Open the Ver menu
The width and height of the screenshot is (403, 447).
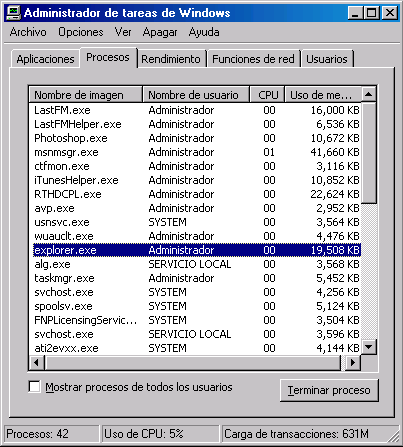123,32
